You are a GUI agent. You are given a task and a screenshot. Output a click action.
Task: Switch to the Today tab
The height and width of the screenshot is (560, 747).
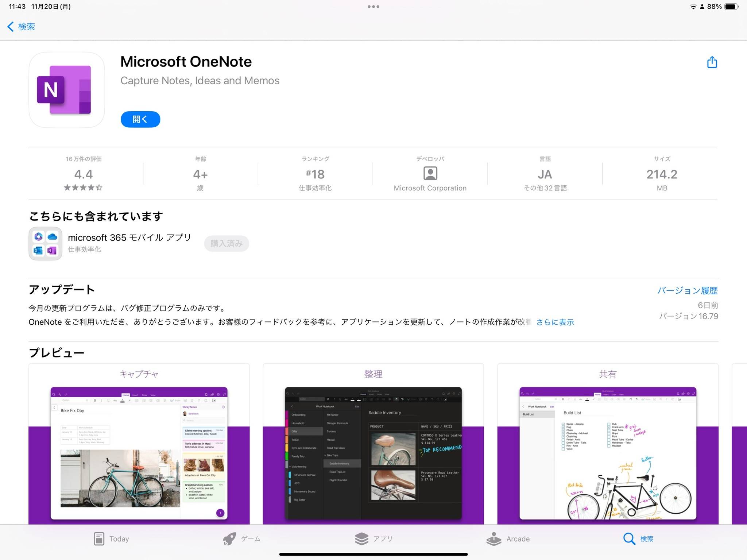coord(111,538)
